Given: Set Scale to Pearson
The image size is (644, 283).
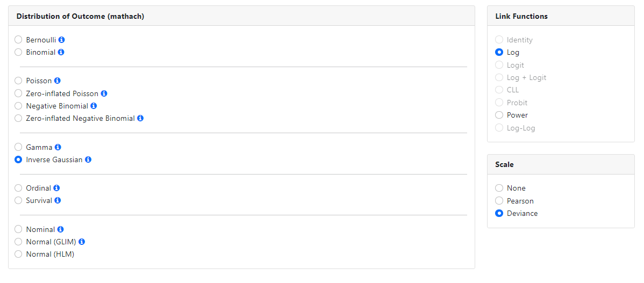Looking at the screenshot, I should coord(499,201).
